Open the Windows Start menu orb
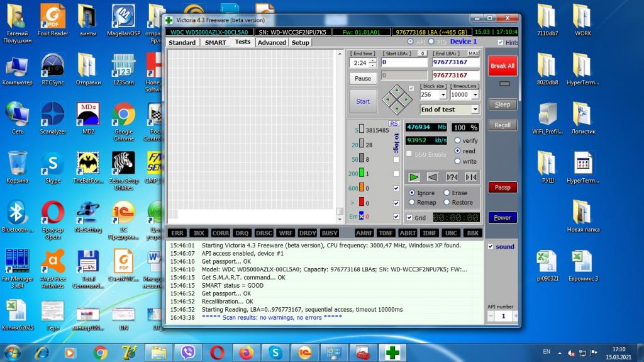The height and width of the screenshot is (362, 644). (13, 353)
